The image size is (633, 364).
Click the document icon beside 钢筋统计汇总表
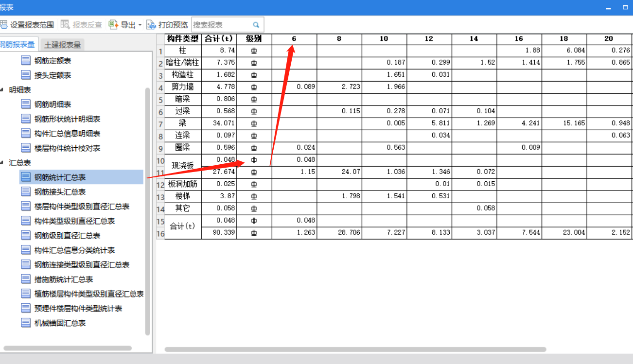[26, 177]
